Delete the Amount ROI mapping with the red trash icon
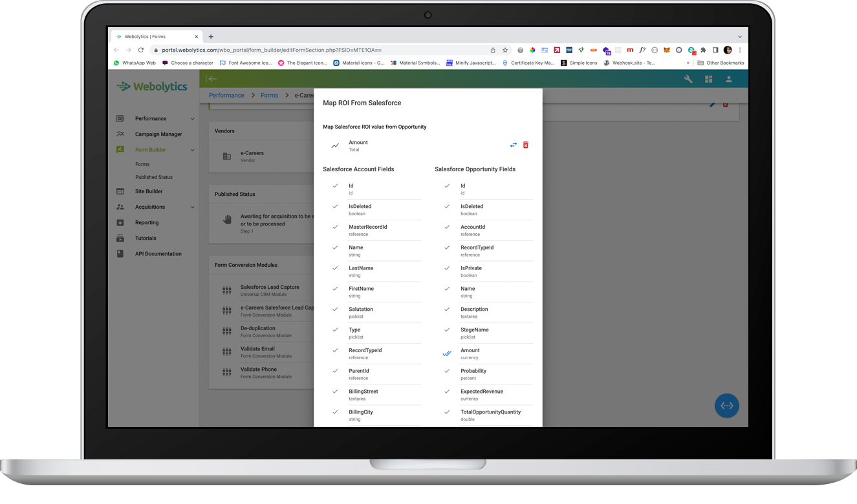The width and height of the screenshot is (857, 504). coord(525,145)
